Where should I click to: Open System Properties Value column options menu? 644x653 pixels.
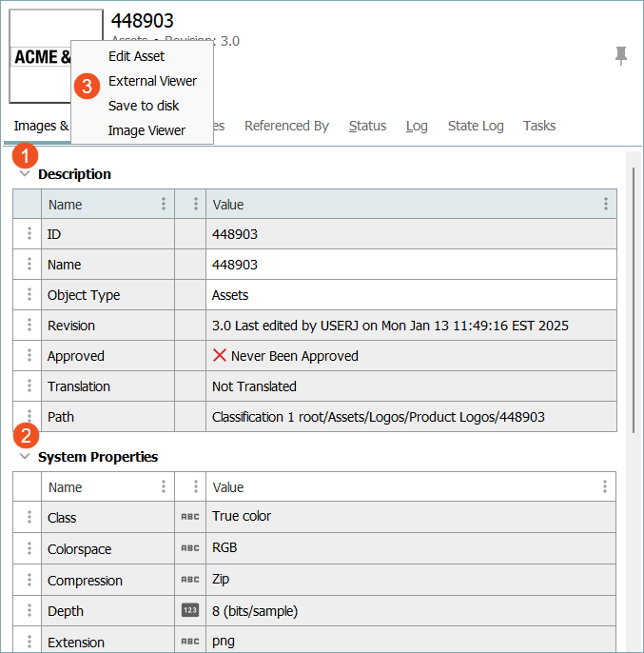click(605, 486)
